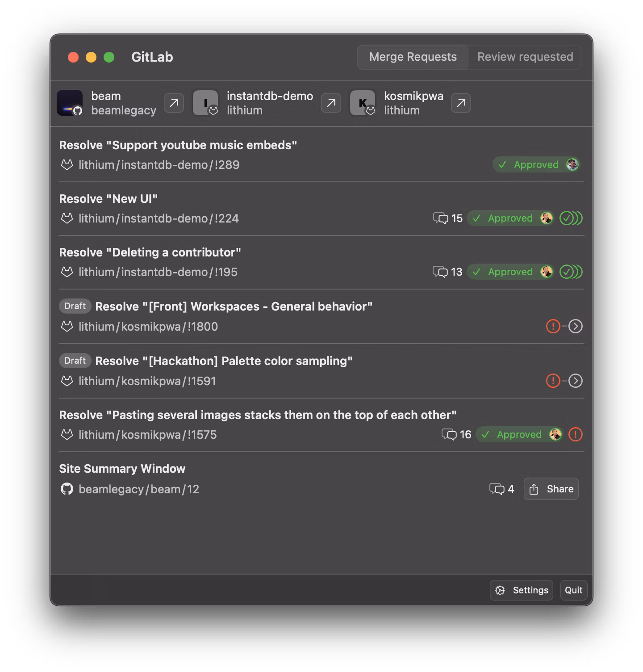The height and width of the screenshot is (672, 643).
Task: Switch to Review requested tab
Action: (525, 57)
